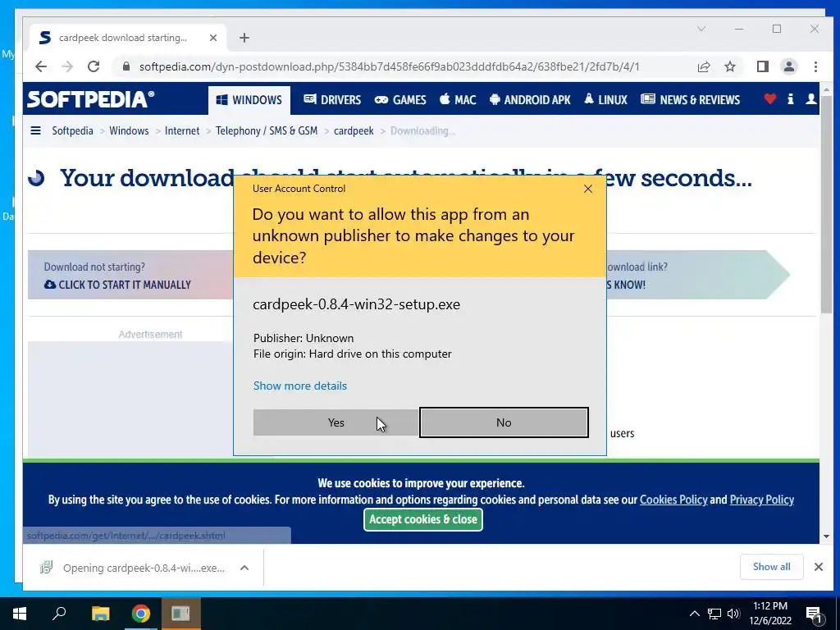Bookmark this tab with the star

tap(729, 66)
